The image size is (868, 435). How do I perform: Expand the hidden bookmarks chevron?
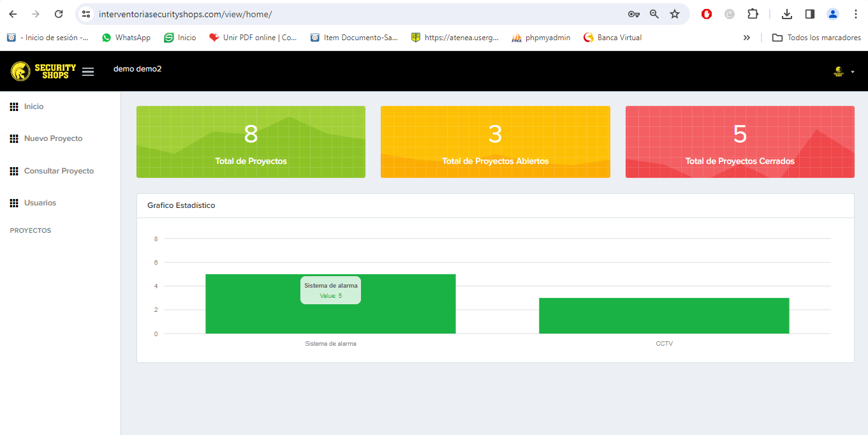click(x=747, y=38)
